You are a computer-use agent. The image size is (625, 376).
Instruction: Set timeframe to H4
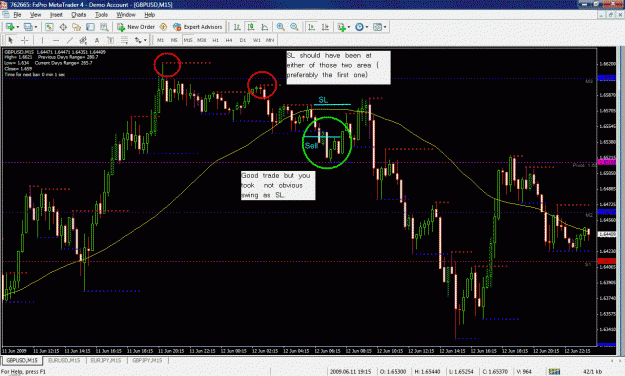(x=229, y=40)
